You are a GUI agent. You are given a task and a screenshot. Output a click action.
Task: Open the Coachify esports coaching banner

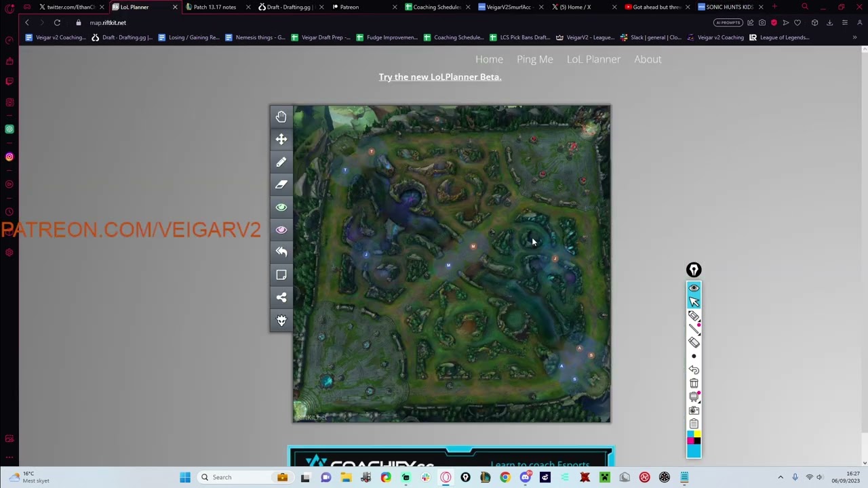pyautogui.click(x=451, y=457)
